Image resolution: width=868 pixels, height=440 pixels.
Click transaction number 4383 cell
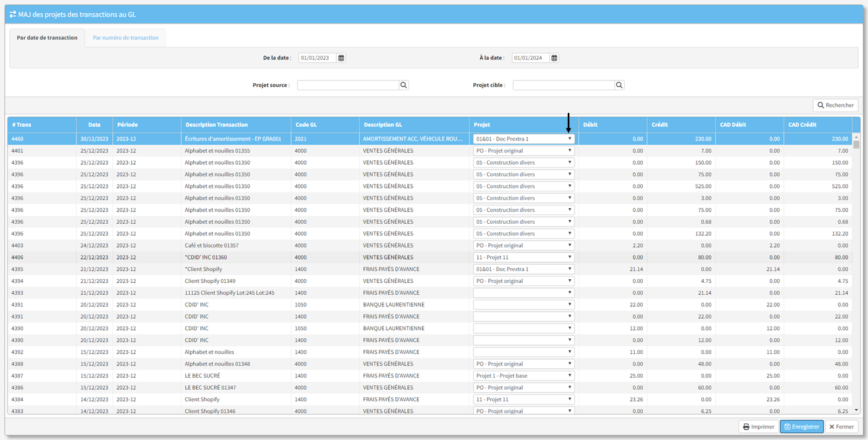(42, 411)
